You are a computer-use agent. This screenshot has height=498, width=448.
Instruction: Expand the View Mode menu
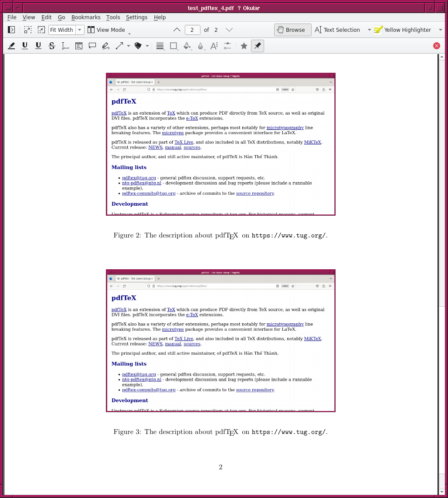pos(106,30)
